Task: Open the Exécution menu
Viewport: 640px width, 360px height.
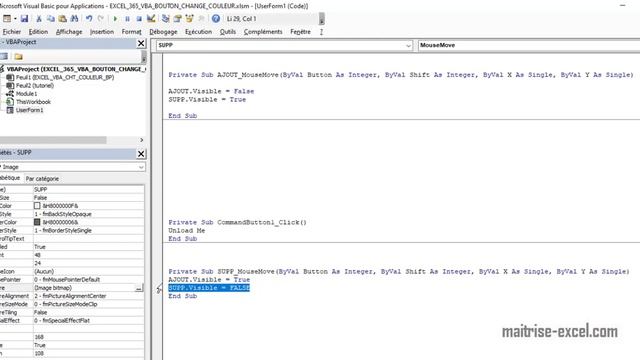Action: pos(198,32)
